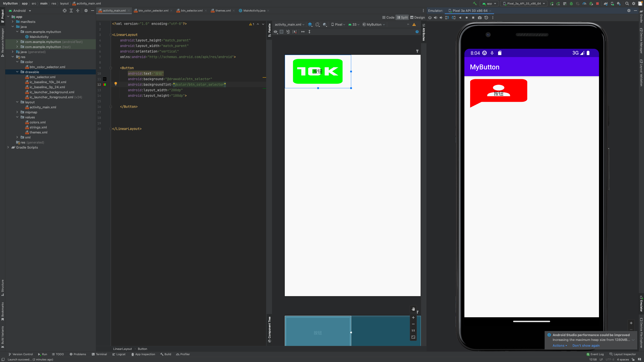Toggle view options eye icon in design toolbar

point(276,32)
